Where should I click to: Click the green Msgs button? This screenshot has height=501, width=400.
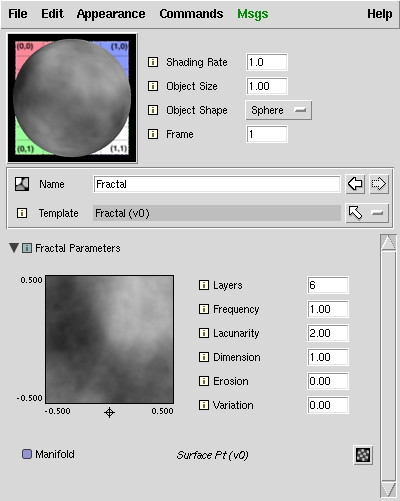point(253,14)
